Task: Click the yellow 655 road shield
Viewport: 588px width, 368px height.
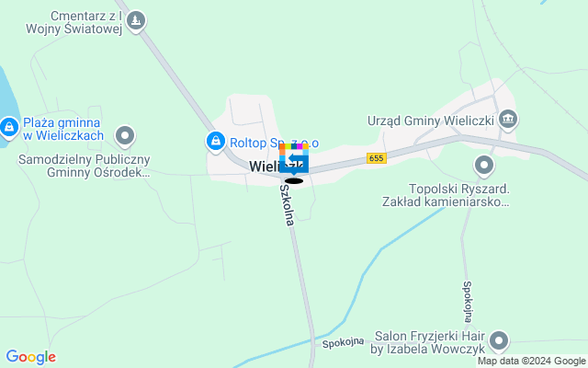Action: coord(377,158)
